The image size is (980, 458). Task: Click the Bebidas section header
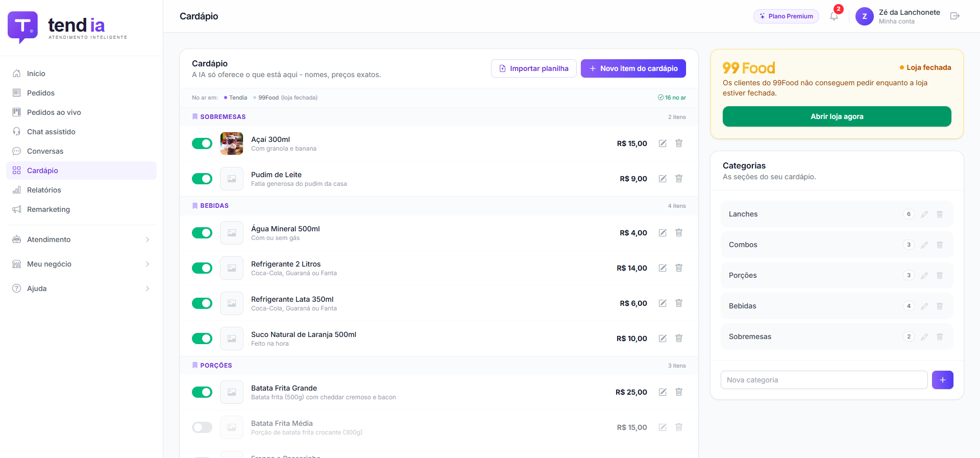coord(439,206)
